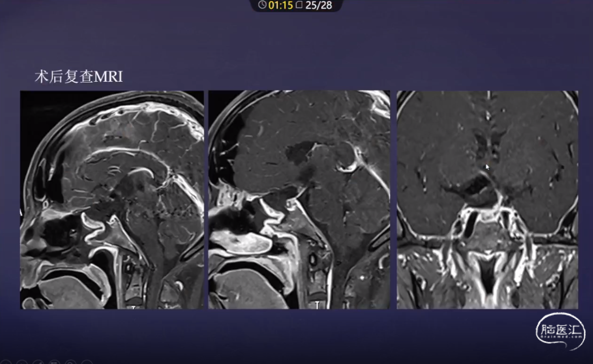Select the 术后复查MRI slide title

click(79, 77)
